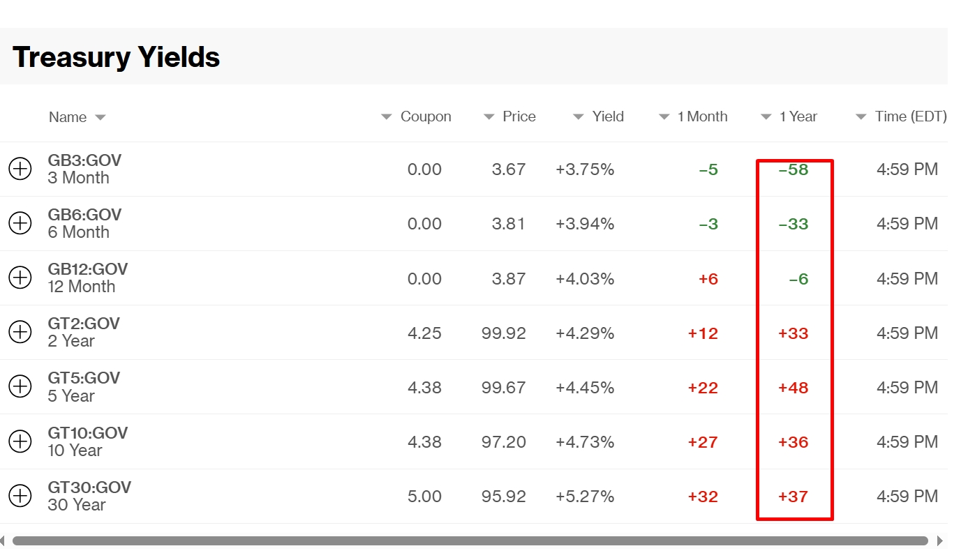Sort table by Price column
Viewport: 968px width, 560px height.
509,116
